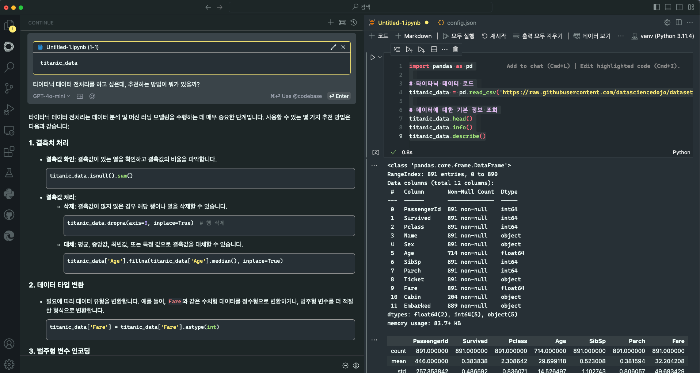Delete the current notebook cell
This screenshot has height=373, width=700.
pyautogui.click(x=455, y=49)
